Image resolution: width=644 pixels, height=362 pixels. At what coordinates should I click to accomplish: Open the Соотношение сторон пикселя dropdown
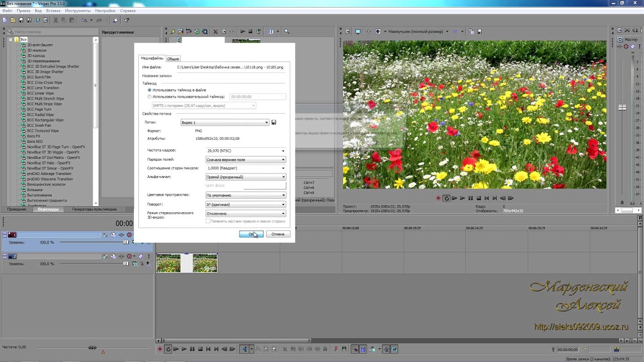click(246, 168)
